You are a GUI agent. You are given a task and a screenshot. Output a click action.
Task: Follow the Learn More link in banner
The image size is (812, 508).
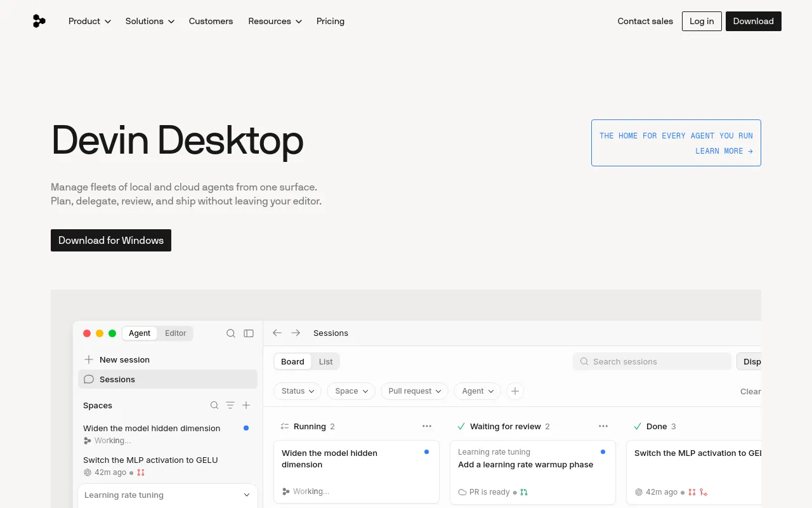point(724,151)
